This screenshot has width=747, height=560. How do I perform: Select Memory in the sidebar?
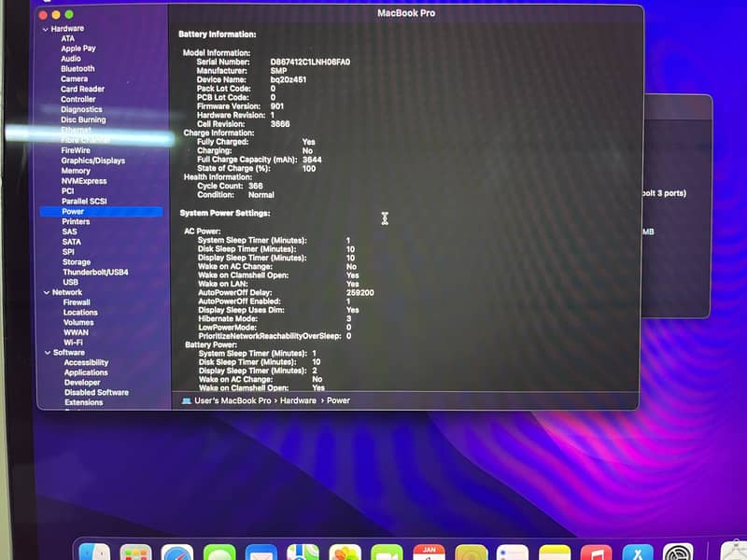(76, 170)
